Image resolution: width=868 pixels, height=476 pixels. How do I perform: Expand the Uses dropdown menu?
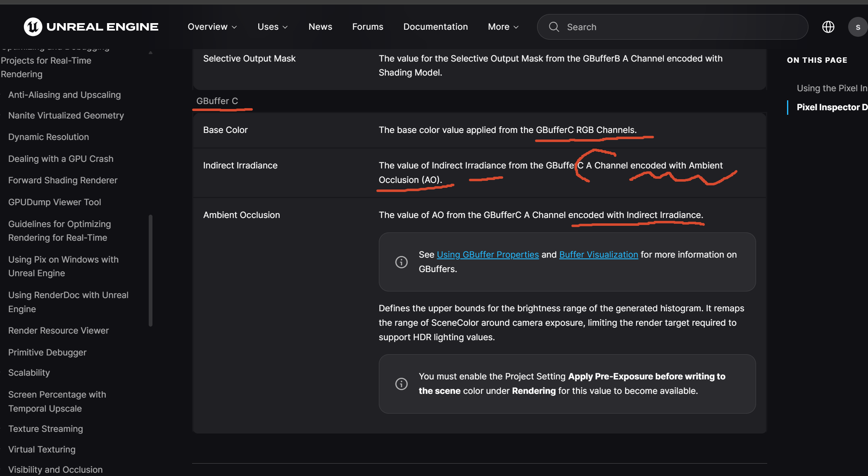tap(273, 27)
